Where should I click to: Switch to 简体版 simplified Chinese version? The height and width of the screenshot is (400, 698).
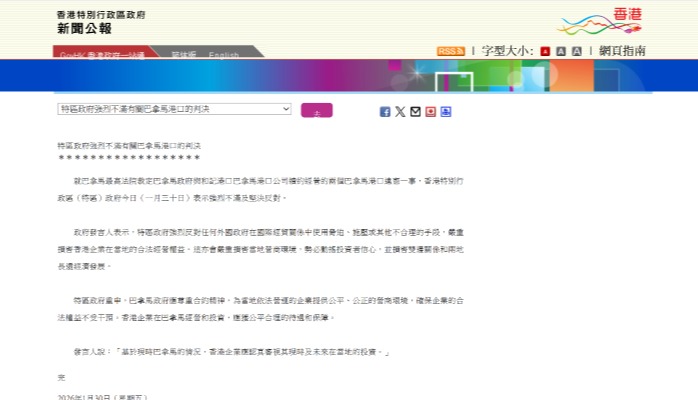[x=183, y=54]
